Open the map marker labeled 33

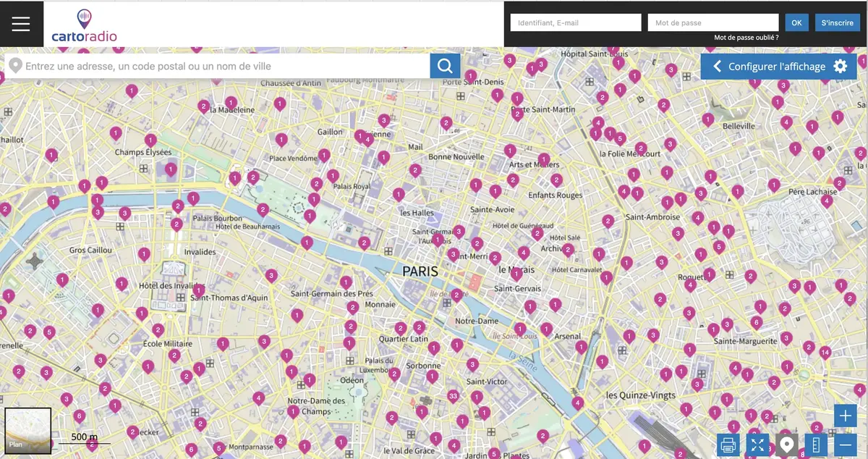point(453,395)
